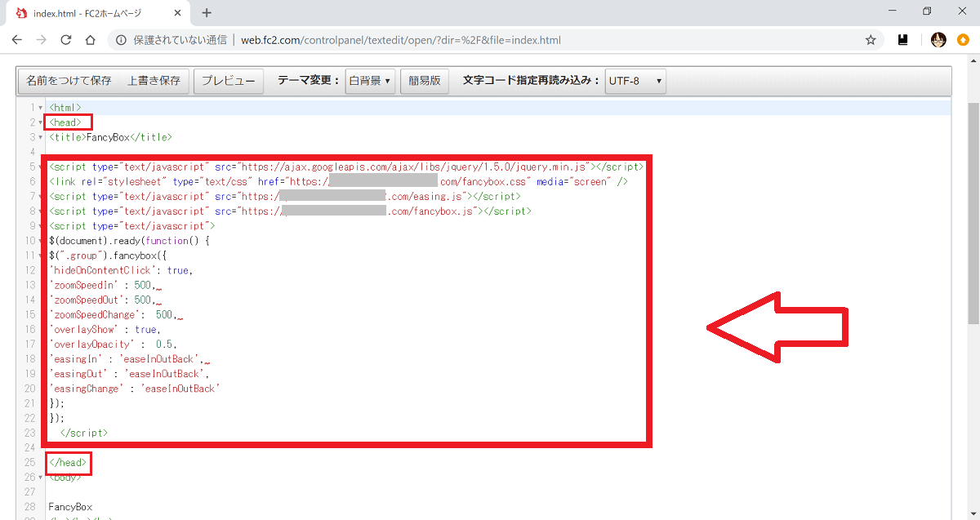This screenshot has width=980, height=520.
Task: Open the プレビュー preview
Action: (229, 81)
